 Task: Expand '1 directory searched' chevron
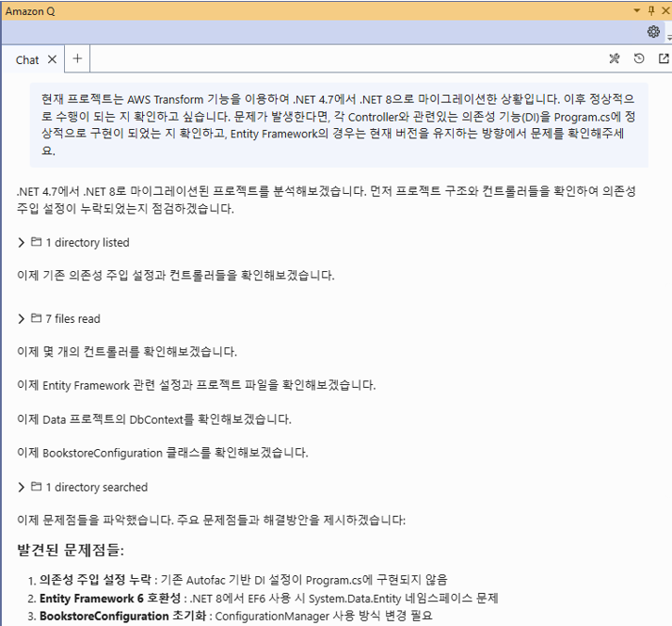click(x=21, y=488)
